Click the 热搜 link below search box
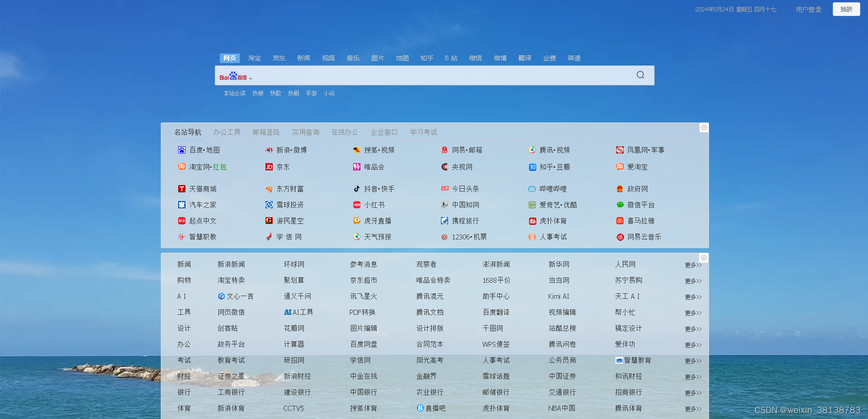The width and height of the screenshot is (868, 419). (258, 93)
